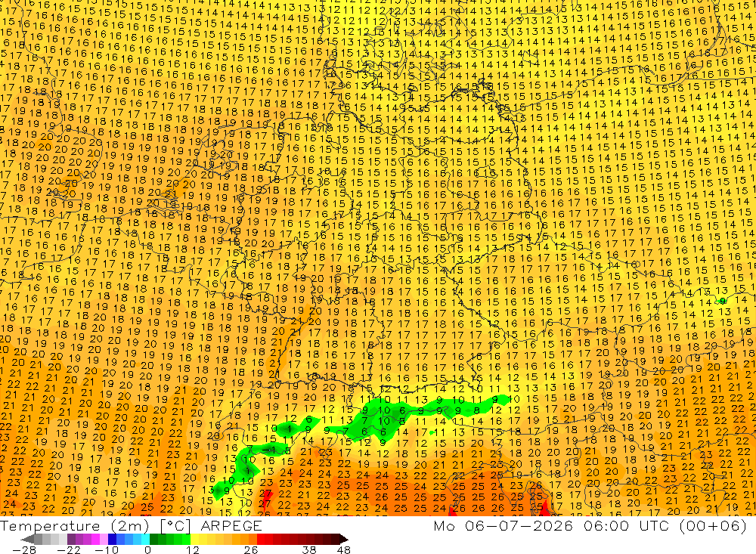This screenshot has height=554, width=756.
Task: Click the gray left arrow end of color scale
Action: tap(27, 539)
